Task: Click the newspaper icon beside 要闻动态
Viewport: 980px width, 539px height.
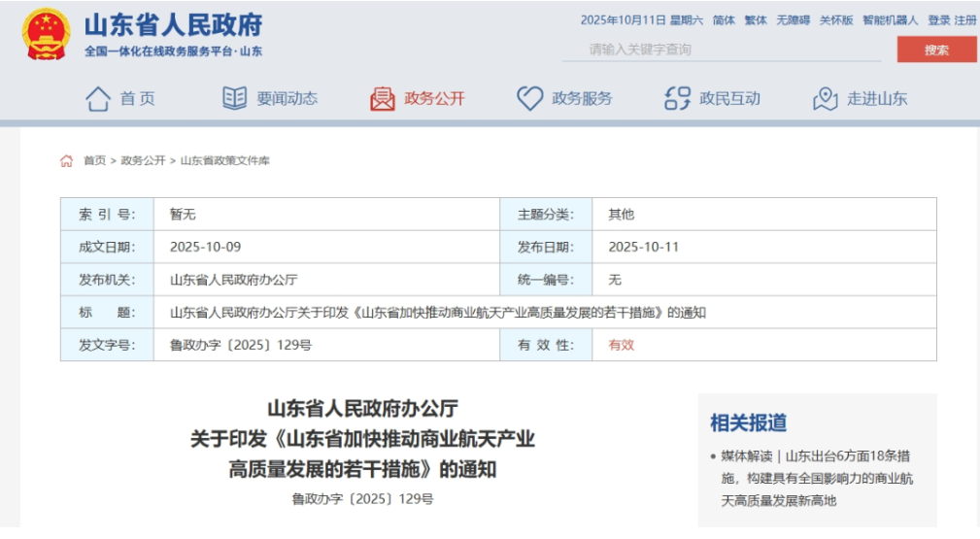Action: click(x=234, y=98)
